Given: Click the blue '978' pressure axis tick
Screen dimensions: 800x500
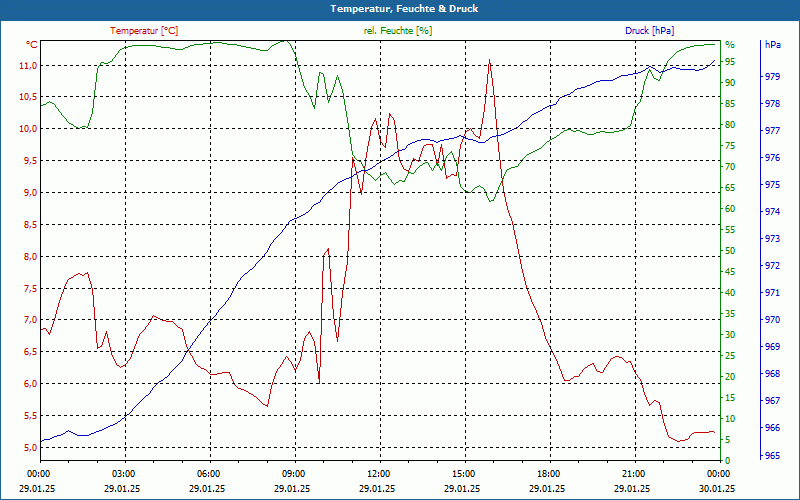Looking at the screenshot, I should [772, 104].
